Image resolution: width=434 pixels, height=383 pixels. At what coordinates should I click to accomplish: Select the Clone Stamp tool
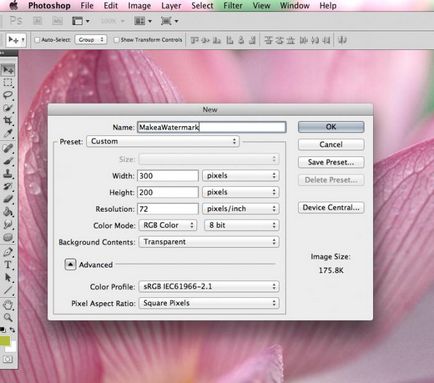coord(8,173)
